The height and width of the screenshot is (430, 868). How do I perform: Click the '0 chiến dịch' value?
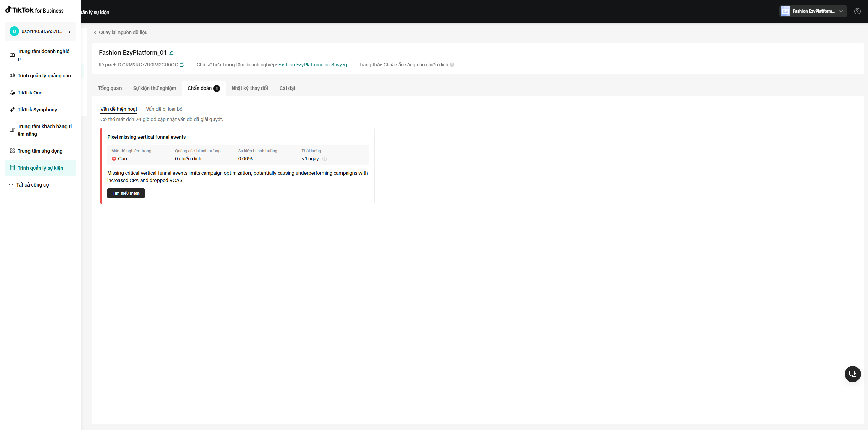[x=188, y=159]
